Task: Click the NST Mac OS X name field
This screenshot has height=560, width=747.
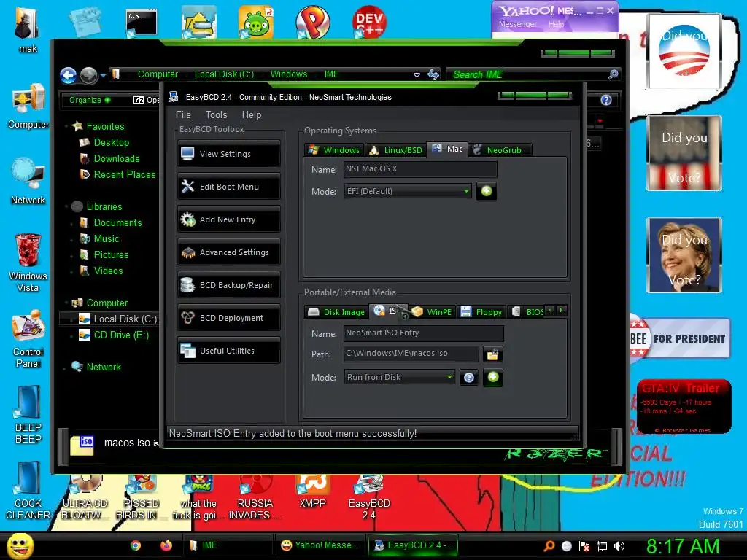Action: (420, 168)
